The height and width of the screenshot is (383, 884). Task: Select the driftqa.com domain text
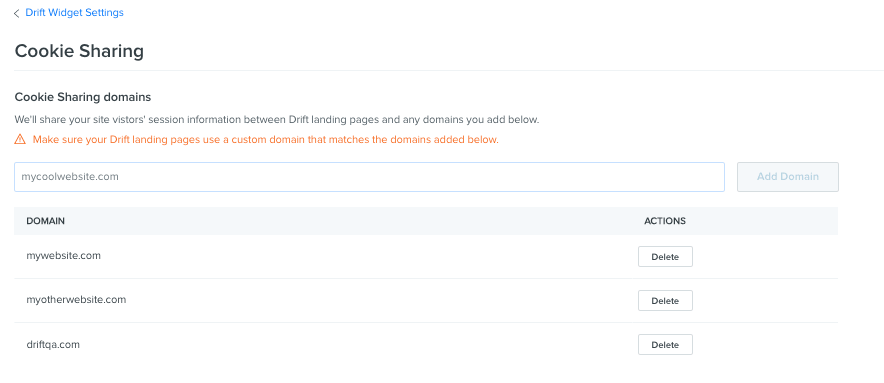coord(53,344)
